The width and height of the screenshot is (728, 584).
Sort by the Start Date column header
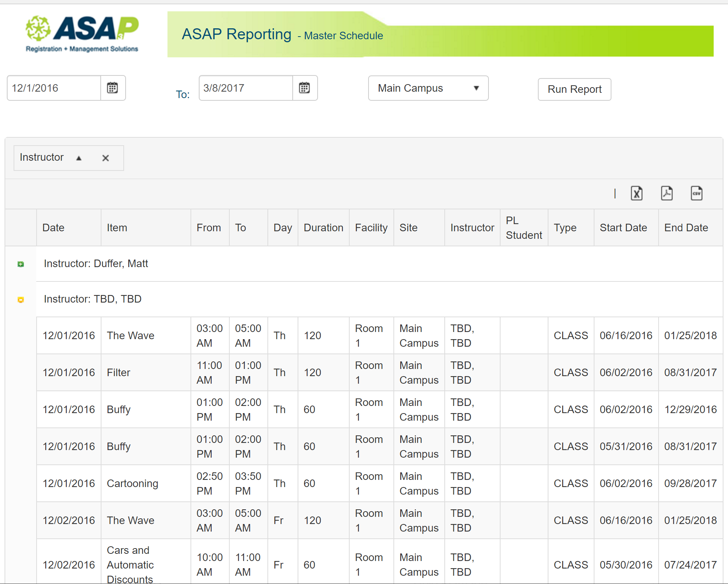tap(623, 227)
